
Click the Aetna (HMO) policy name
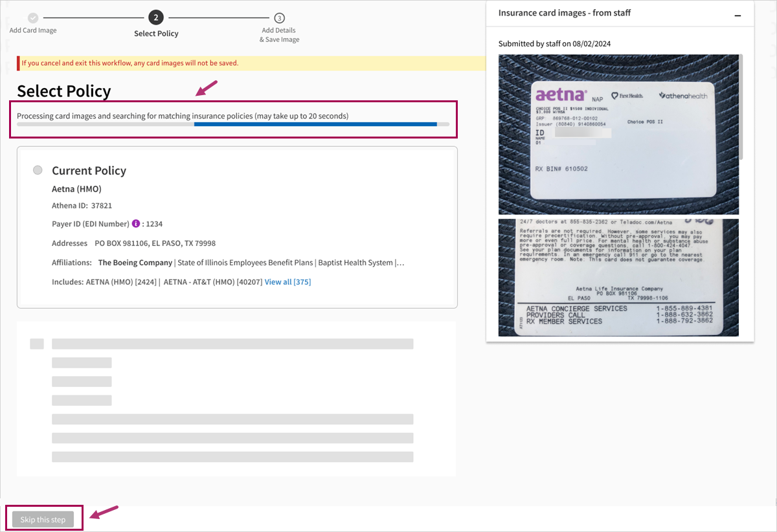(x=76, y=189)
